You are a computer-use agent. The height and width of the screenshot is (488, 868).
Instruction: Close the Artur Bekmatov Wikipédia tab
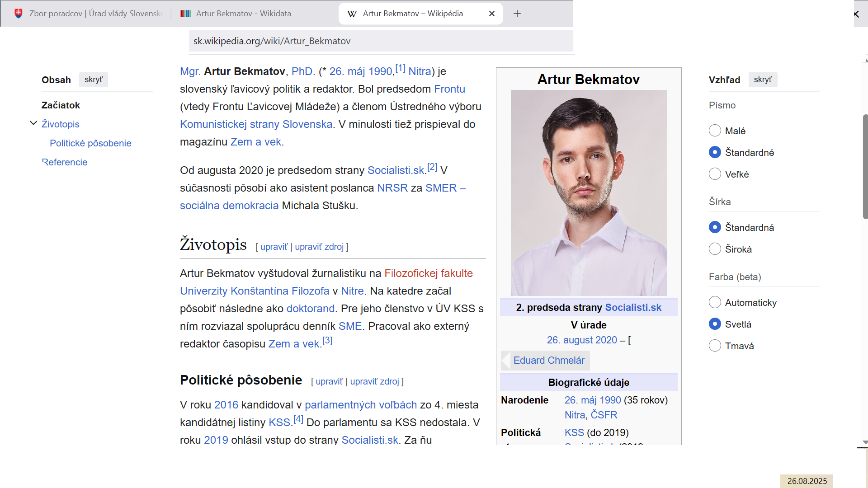492,14
